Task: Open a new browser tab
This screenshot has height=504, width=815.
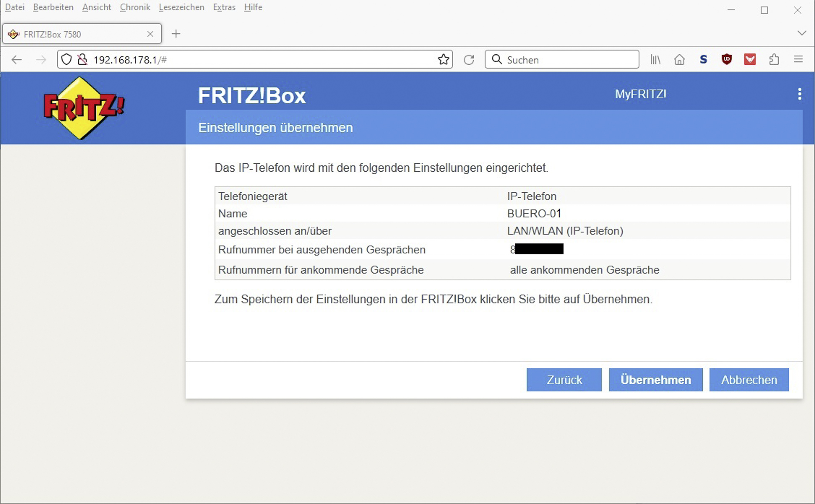Action: pos(176,34)
